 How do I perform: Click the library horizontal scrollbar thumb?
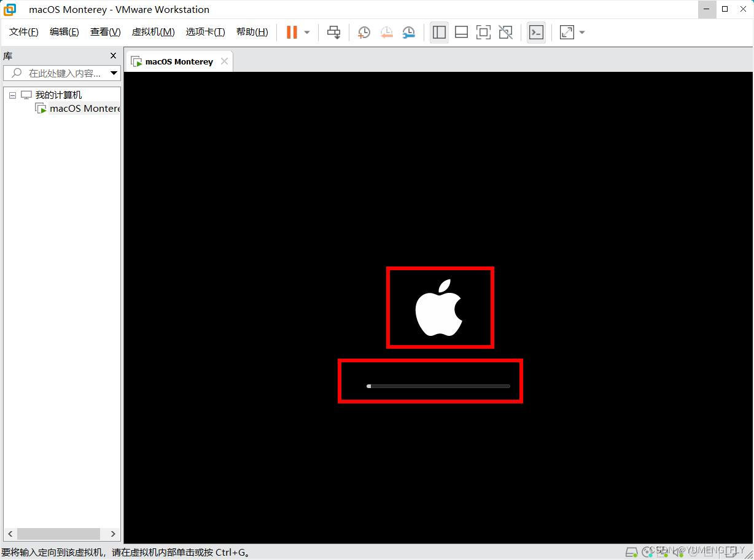(x=58, y=534)
